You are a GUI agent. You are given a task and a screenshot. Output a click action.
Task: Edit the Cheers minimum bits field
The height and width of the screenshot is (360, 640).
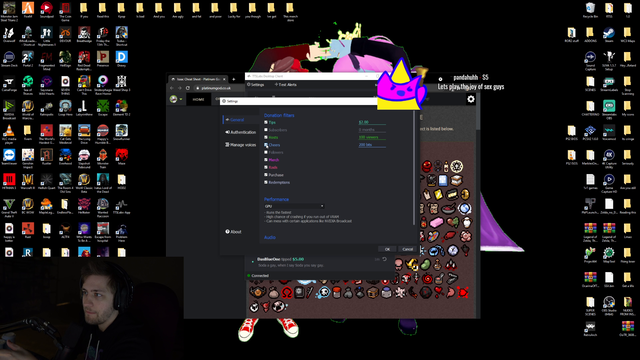(372, 144)
